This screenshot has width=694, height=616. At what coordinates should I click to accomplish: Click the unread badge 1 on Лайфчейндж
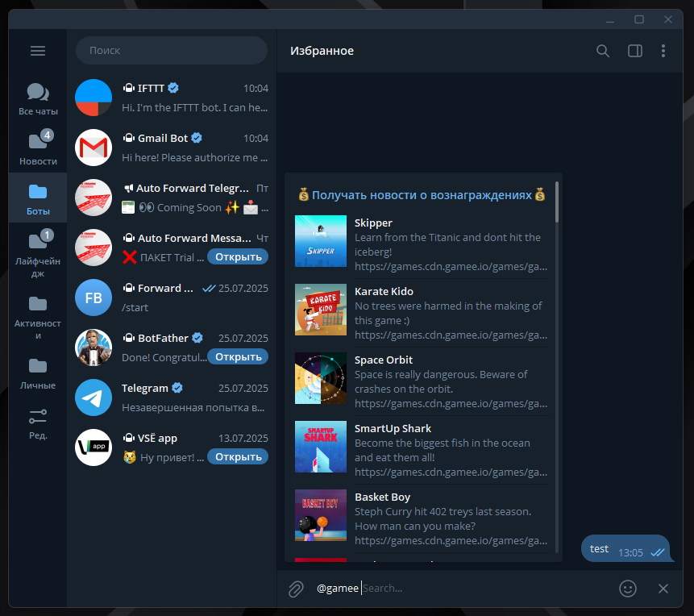pos(47,235)
